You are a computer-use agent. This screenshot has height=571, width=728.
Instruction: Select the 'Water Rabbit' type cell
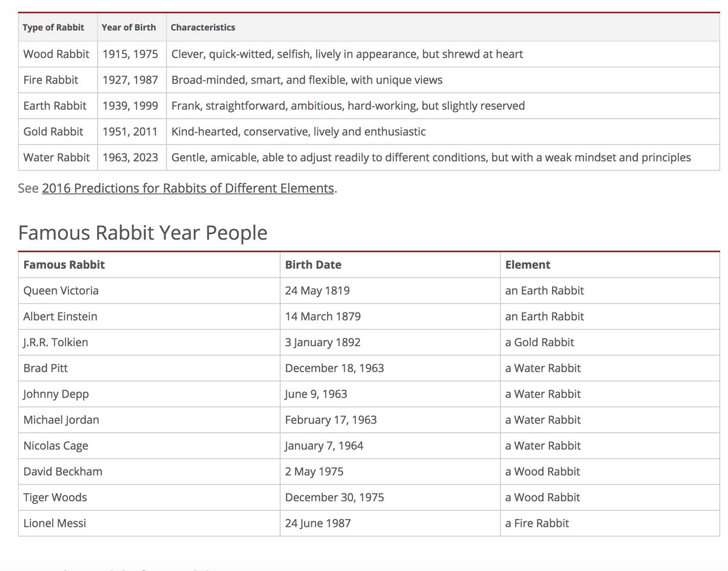coord(58,158)
